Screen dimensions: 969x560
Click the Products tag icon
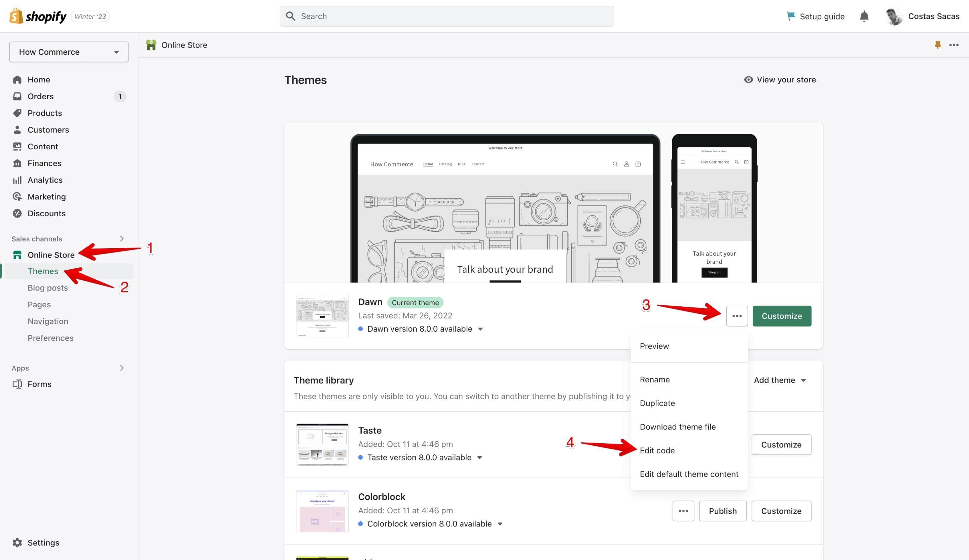(17, 113)
